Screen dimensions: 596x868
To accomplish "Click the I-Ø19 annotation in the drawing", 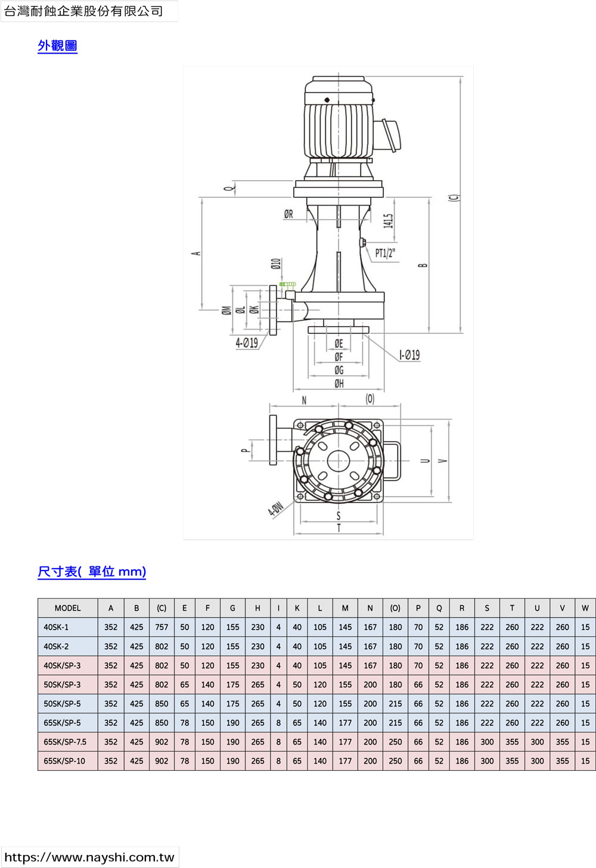I will (409, 355).
